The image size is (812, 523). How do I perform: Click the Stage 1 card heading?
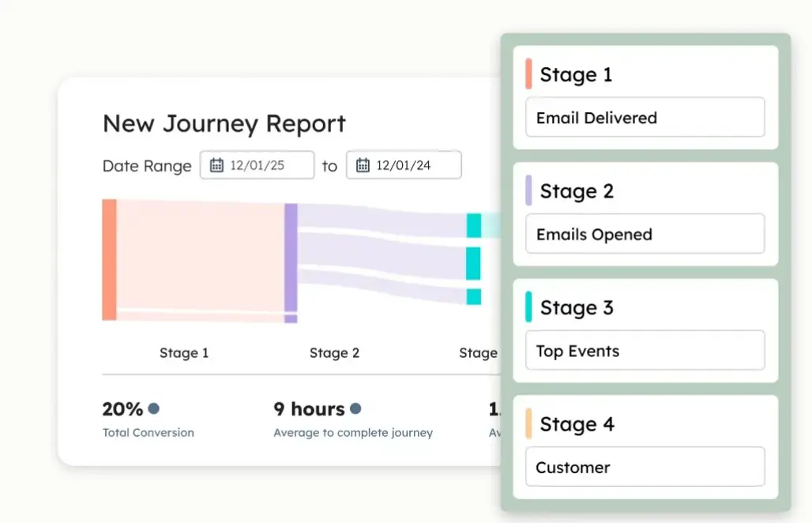tap(576, 74)
